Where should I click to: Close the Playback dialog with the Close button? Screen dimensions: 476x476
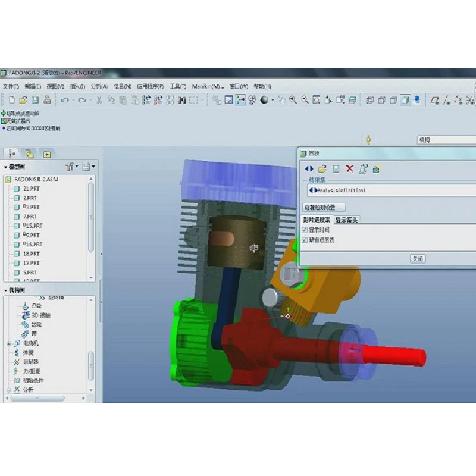tap(418, 259)
